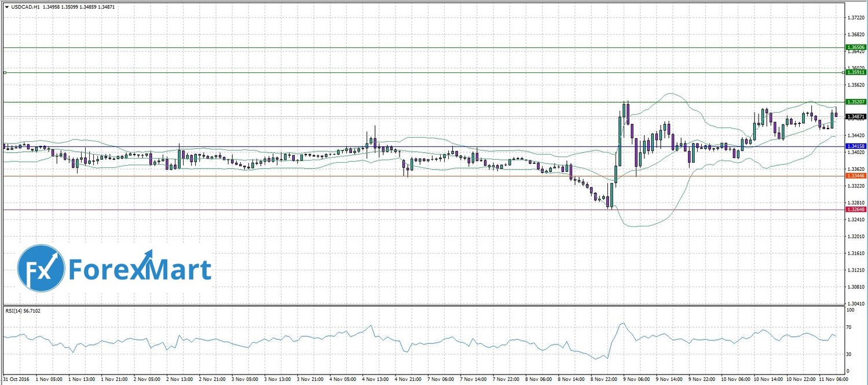Image resolution: width=868 pixels, height=385 pixels.
Task: Click the RSI(14) indicator label
Action: pyautogui.click(x=23, y=311)
